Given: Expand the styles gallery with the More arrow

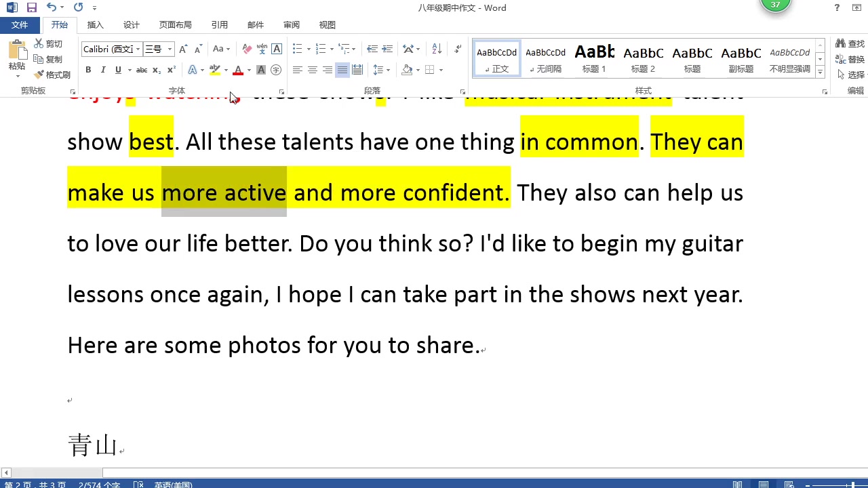Looking at the screenshot, I should (820, 72).
